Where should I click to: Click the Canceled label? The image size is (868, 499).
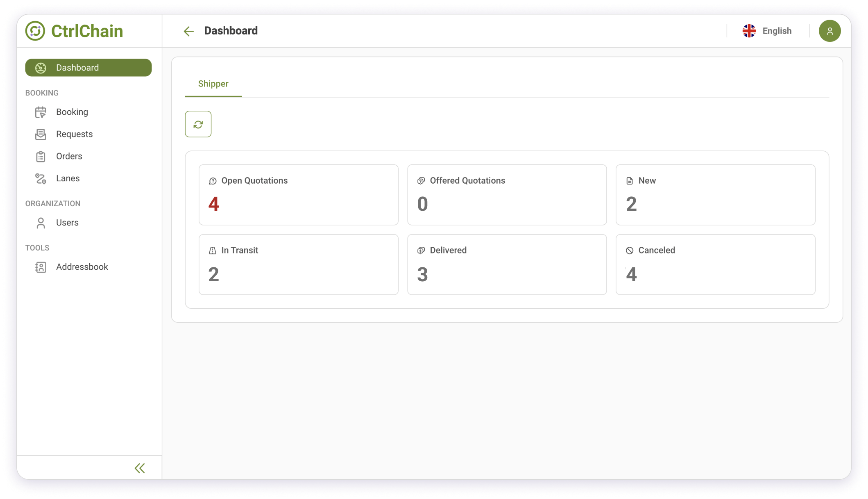point(657,251)
